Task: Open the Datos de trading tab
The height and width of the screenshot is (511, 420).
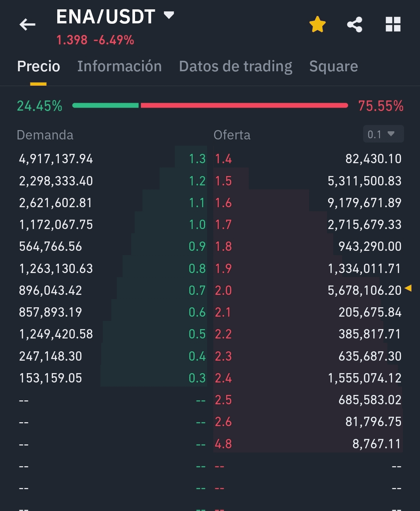Action: point(235,66)
